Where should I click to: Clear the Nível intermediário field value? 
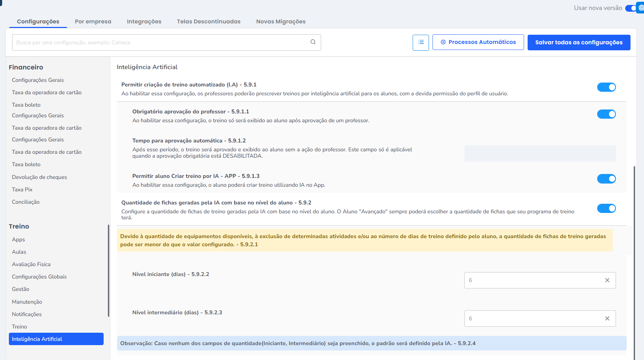click(607, 319)
